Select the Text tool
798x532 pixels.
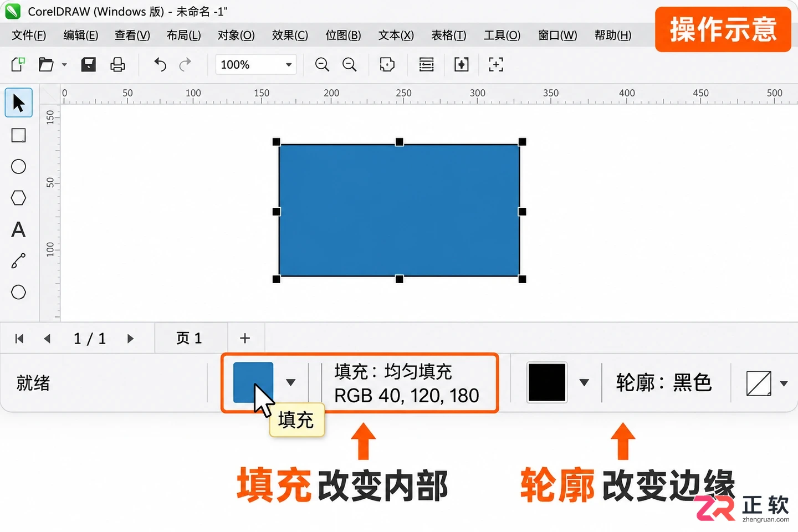[x=19, y=229]
